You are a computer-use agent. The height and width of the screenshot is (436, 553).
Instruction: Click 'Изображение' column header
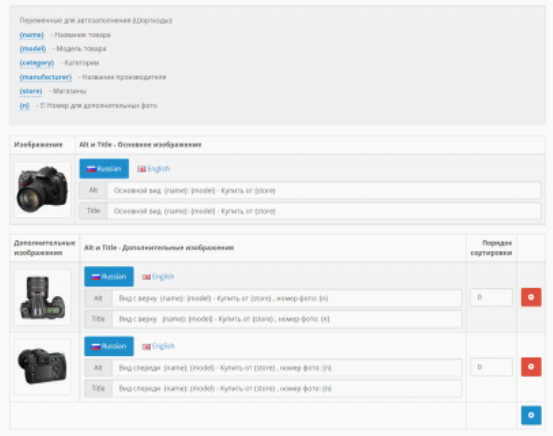point(38,145)
